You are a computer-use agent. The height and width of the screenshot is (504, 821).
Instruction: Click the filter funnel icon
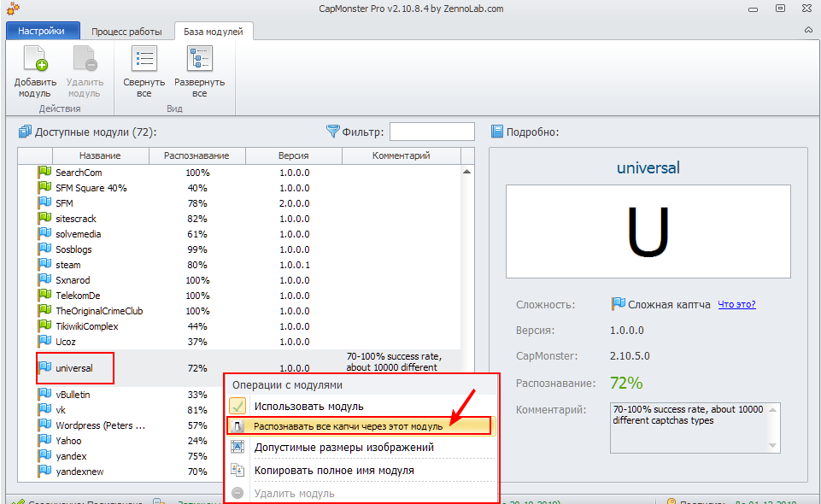click(332, 132)
